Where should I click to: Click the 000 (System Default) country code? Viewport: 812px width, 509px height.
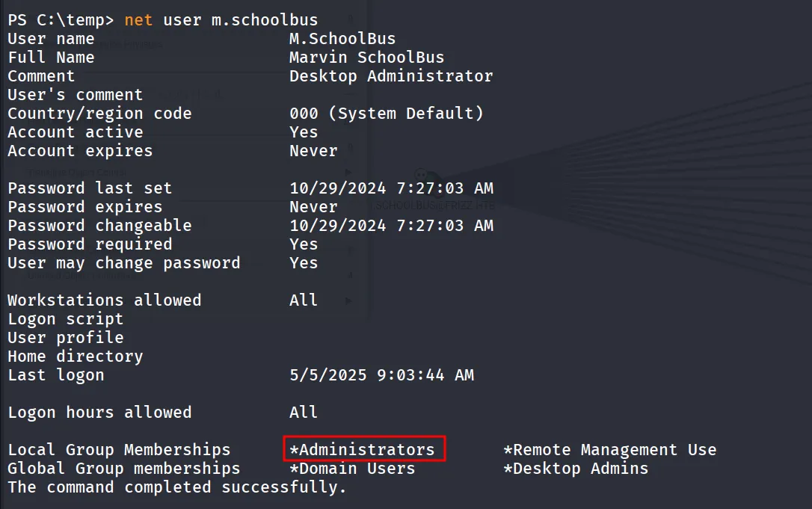[387, 114]
